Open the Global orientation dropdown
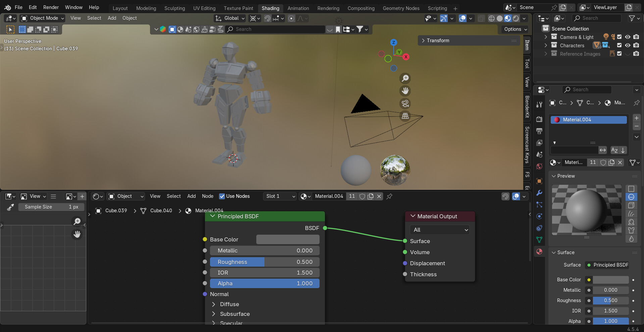This screenshot has width=644, height=332. pos(230,18)
